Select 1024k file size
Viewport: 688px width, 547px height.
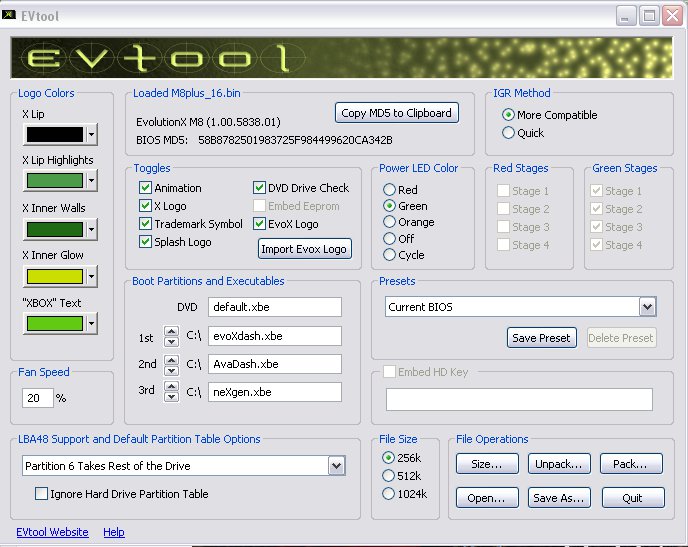tap(388, 493)
